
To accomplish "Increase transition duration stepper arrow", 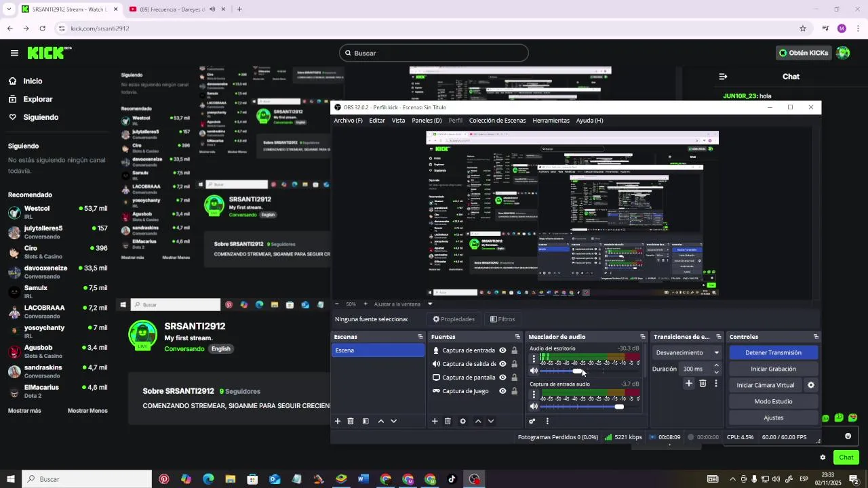I will pos(716,366).
